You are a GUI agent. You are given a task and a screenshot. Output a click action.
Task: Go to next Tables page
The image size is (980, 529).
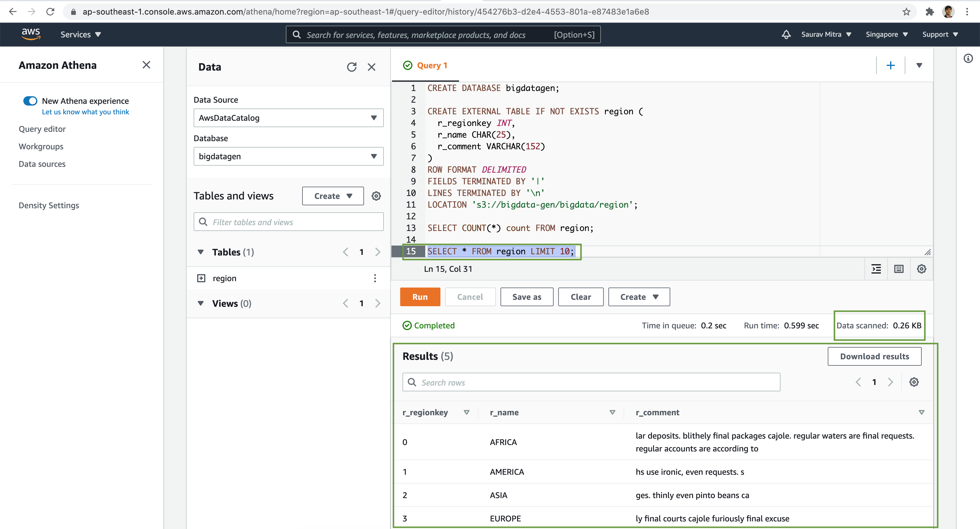378,252
